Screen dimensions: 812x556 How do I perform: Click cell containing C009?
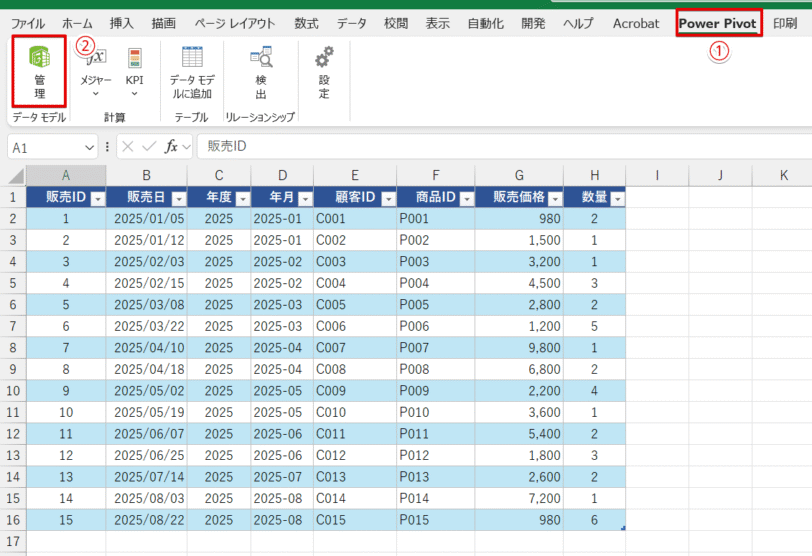coord(355,391)
